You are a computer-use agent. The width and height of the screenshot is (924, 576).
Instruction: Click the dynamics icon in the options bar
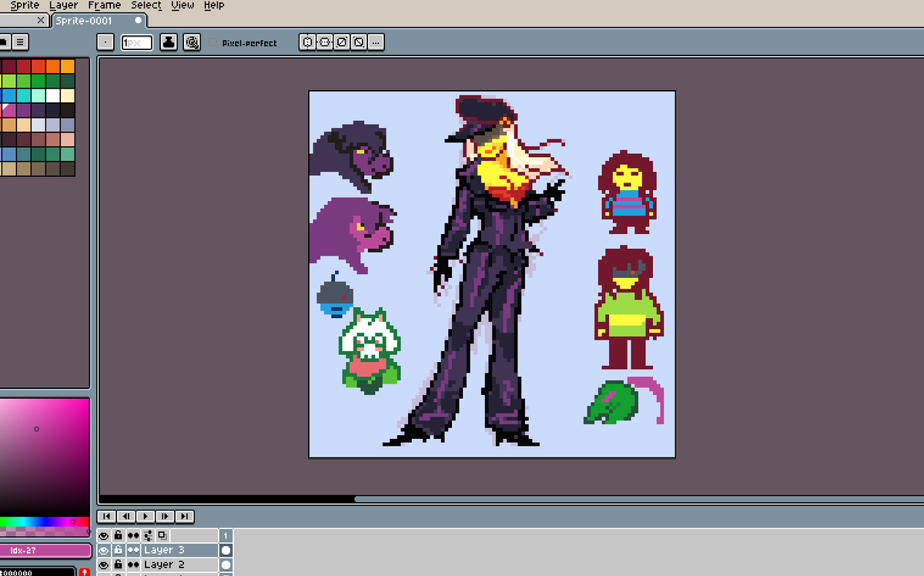(x=192, y=42)
